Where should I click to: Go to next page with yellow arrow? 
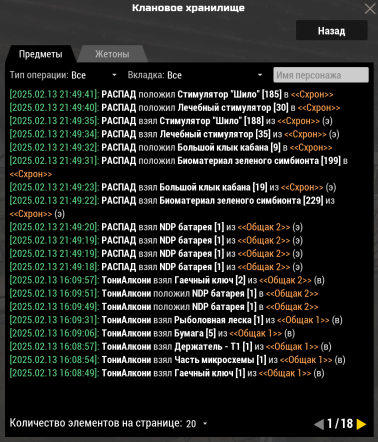(361, 424)
